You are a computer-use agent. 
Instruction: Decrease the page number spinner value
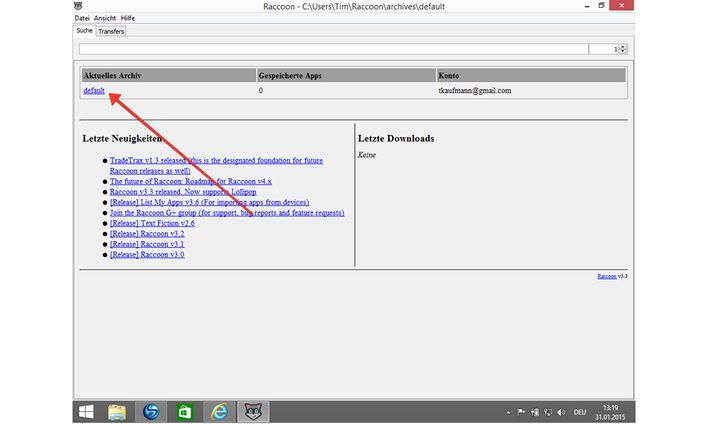623,51
